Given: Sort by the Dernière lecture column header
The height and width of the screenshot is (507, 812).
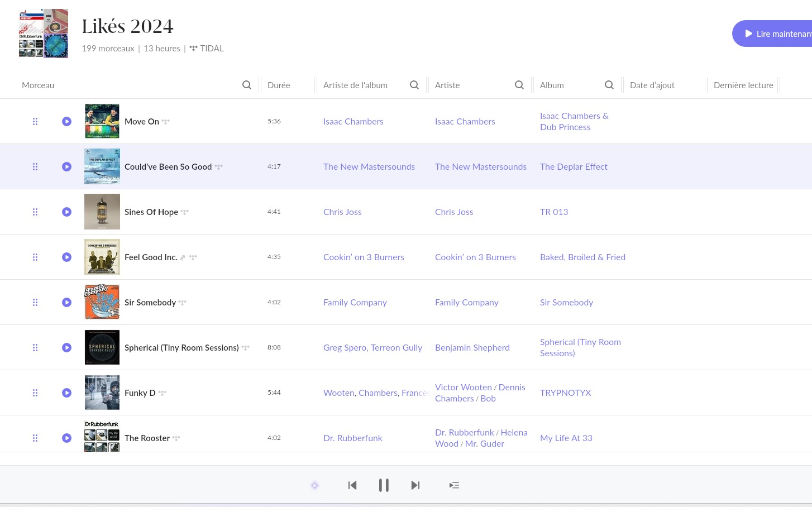Looking at the screenshot, I should [x=743, y=85].
